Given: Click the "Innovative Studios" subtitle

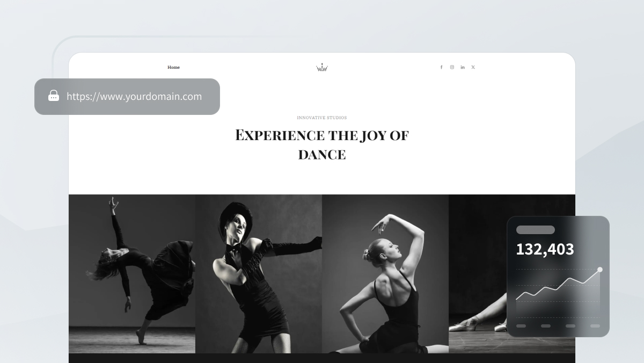Looking at the screenshot, I should coord(322,118).
